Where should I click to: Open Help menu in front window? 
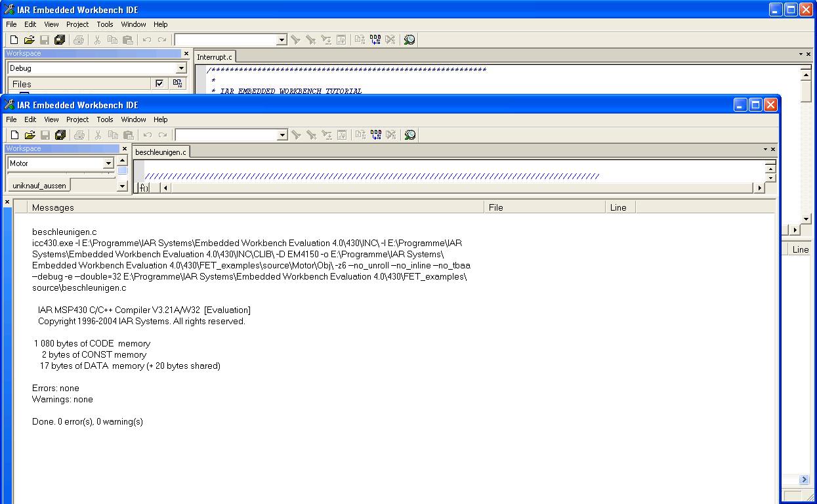(x=161, y=119)
